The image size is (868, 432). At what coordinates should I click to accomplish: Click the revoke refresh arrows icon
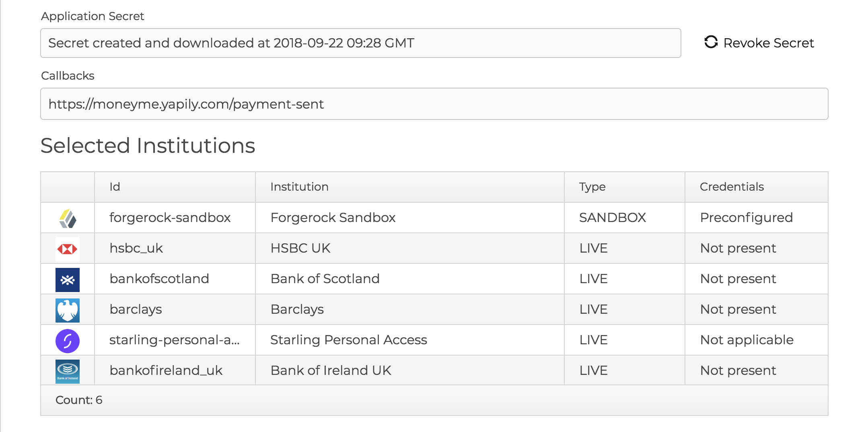pos(711,42)
